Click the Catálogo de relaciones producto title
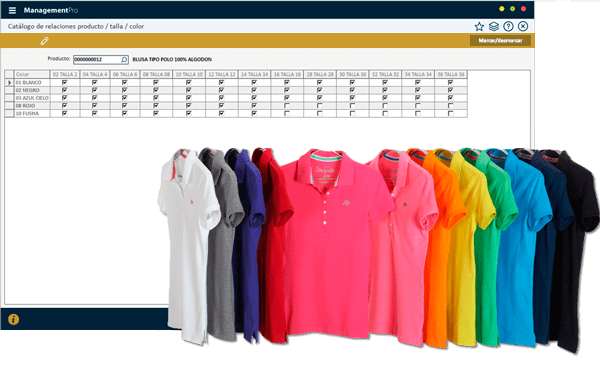Viewport: 600px width, 366px height. pyautogui.click(x=76, y=26)
